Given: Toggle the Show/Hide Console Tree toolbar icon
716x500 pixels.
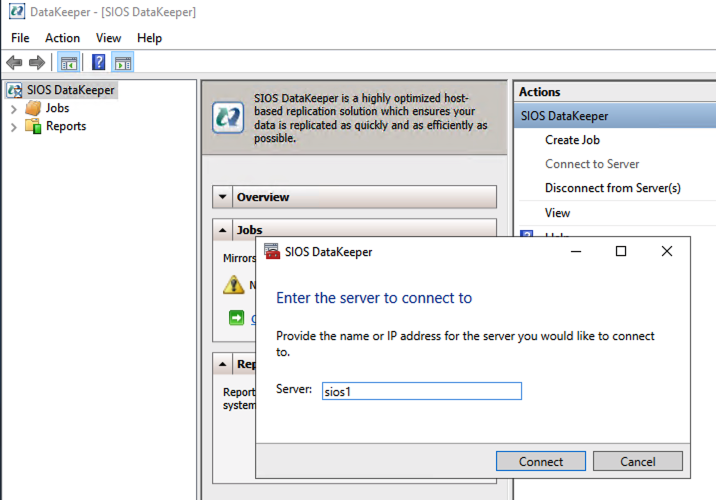Looking at the screenshot, I should [69, 63].
